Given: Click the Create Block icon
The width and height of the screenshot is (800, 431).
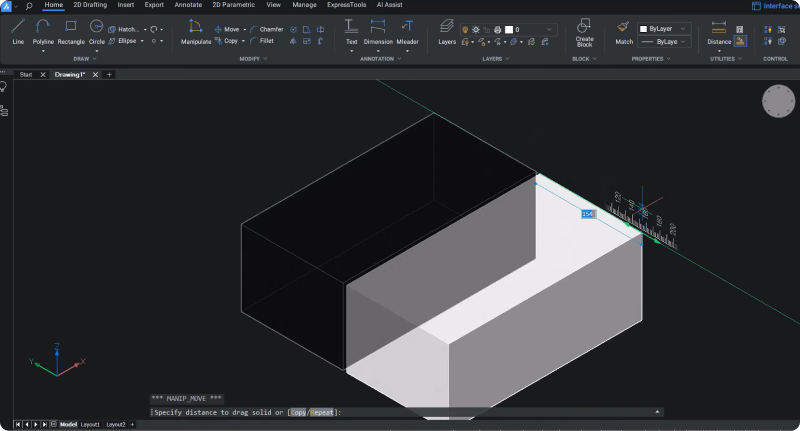Looking at the screenshot, I should tap(584, 28).
